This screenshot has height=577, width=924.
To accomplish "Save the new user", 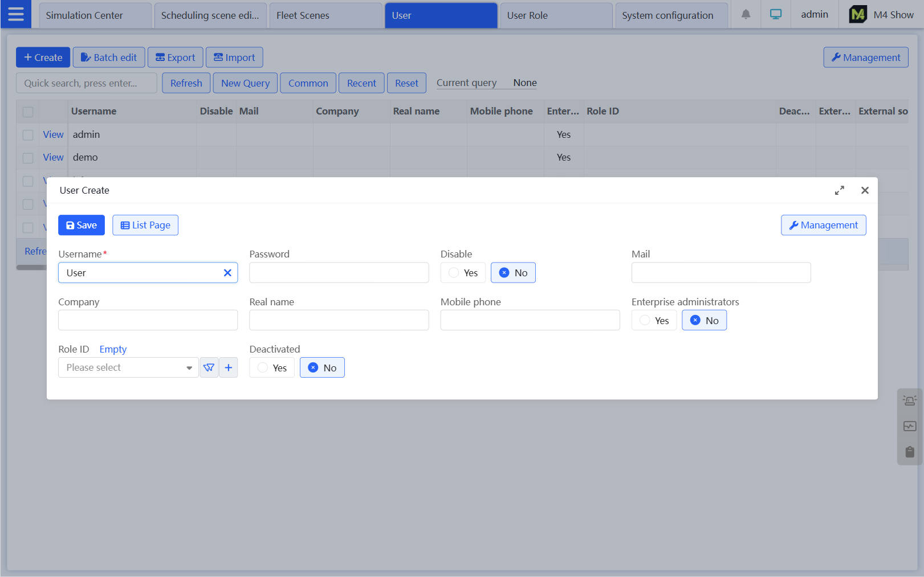I will pos(82,226).
